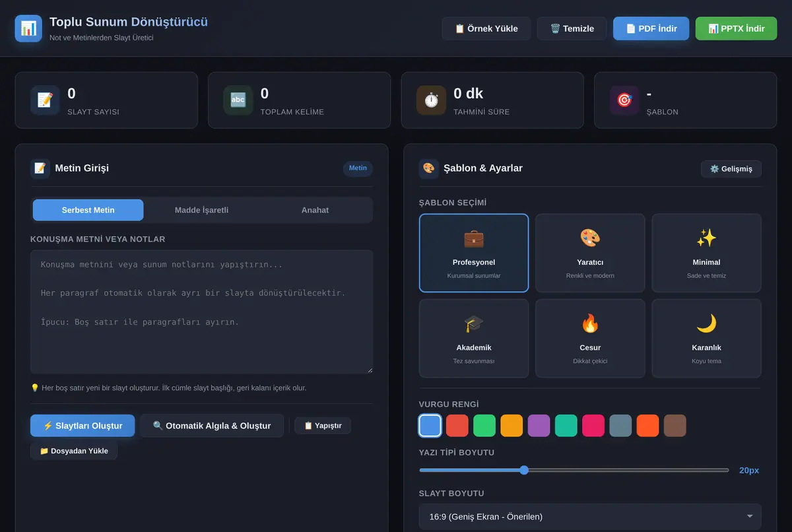The width and height of the screenshot is (792, 532).
Task: Click the Temizle button
Action: (572, 28)
